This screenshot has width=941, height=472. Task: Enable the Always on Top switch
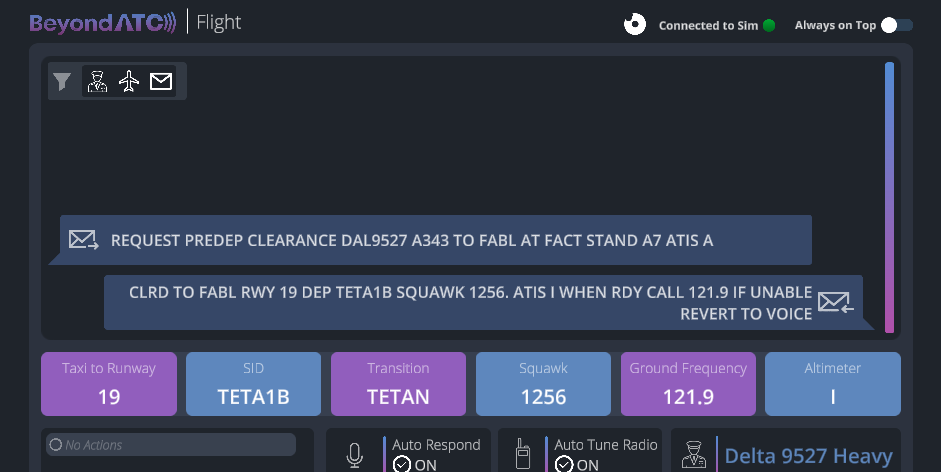point(897,25)
